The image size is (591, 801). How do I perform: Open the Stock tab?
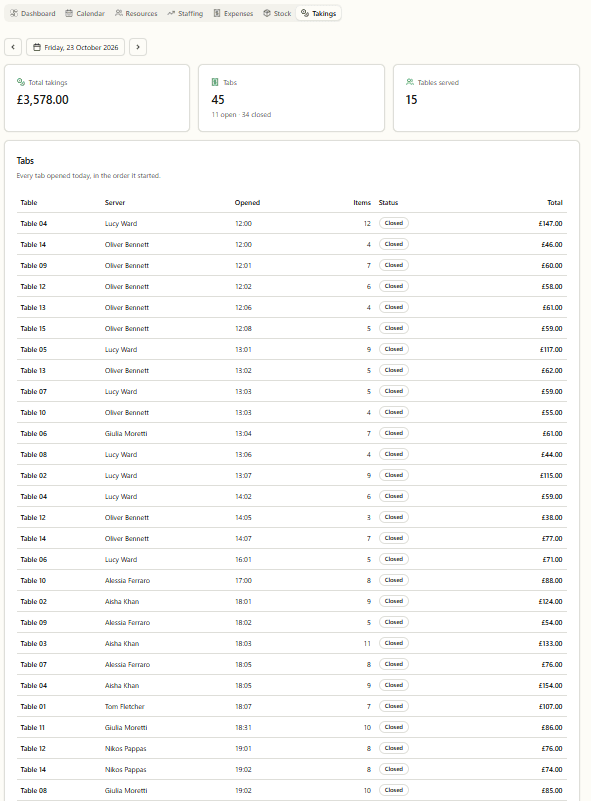pyautogui.click(x=277, y=13)
